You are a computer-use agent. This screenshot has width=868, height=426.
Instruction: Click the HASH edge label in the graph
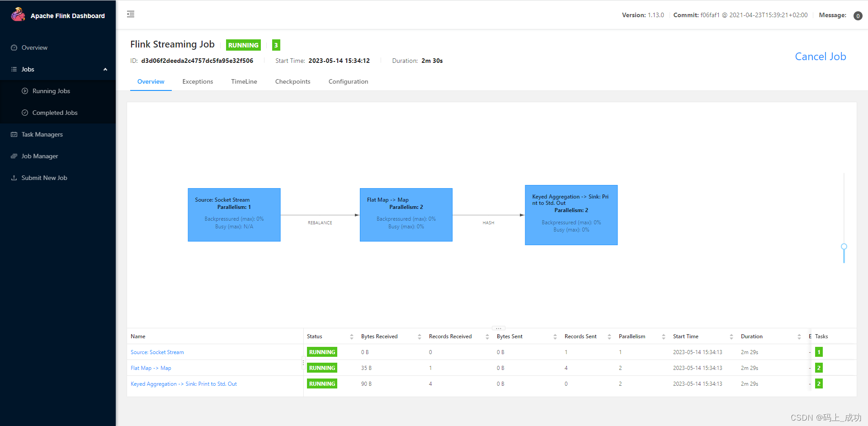click(x=488, y=223)
